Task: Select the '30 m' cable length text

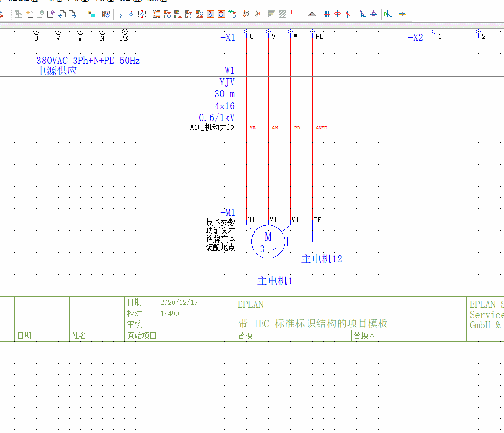Action: [225, 94]
